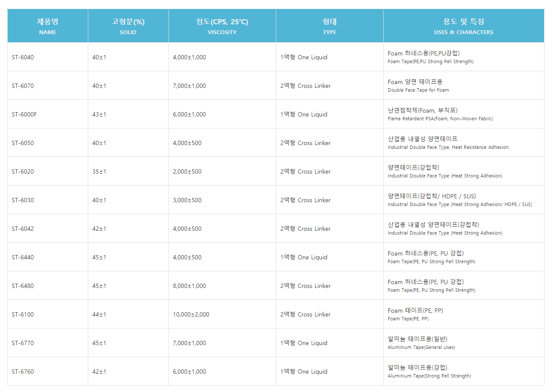Image resolution: width=553 pixels, height=392 pixels.
Task: Click 2액형 Cross Linker type for ST-6070
Action: [x=305, y=86]
